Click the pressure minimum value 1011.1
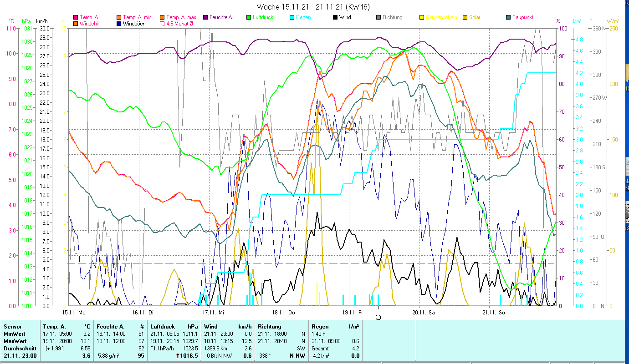The width and height of the screenshot is (629, 364). (190, 334)
